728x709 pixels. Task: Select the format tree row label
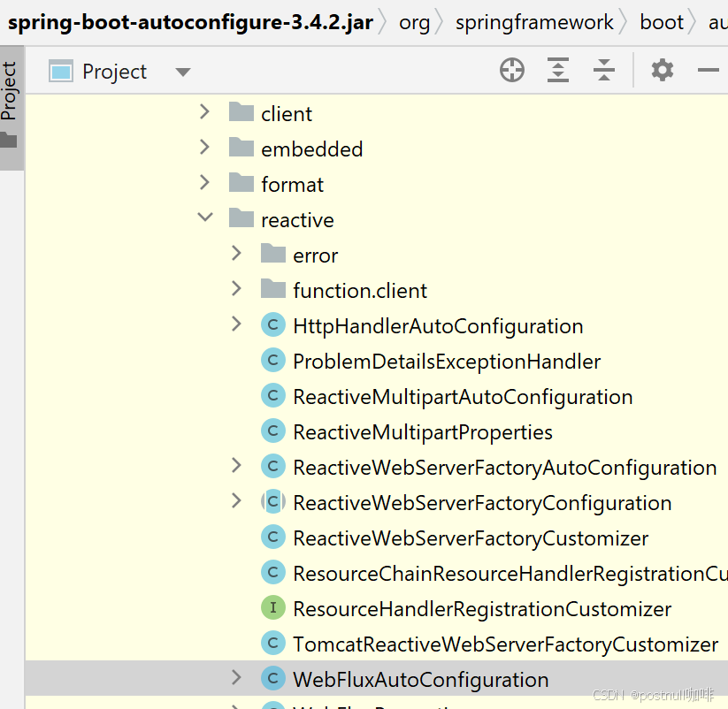[x=292, y=184]
